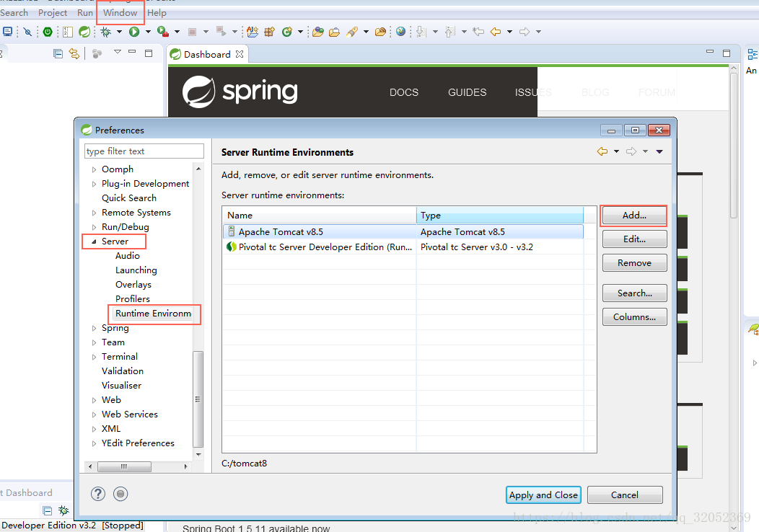Open the DOCS link on Spring dashboard
This screenshot has height=532, width=759.
(404, 92)
